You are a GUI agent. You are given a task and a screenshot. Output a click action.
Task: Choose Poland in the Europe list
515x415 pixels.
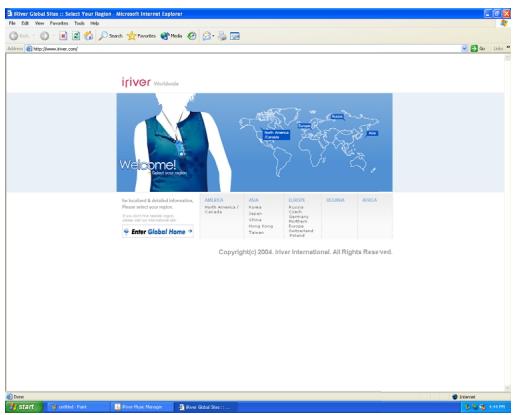[x=297, y=235]
